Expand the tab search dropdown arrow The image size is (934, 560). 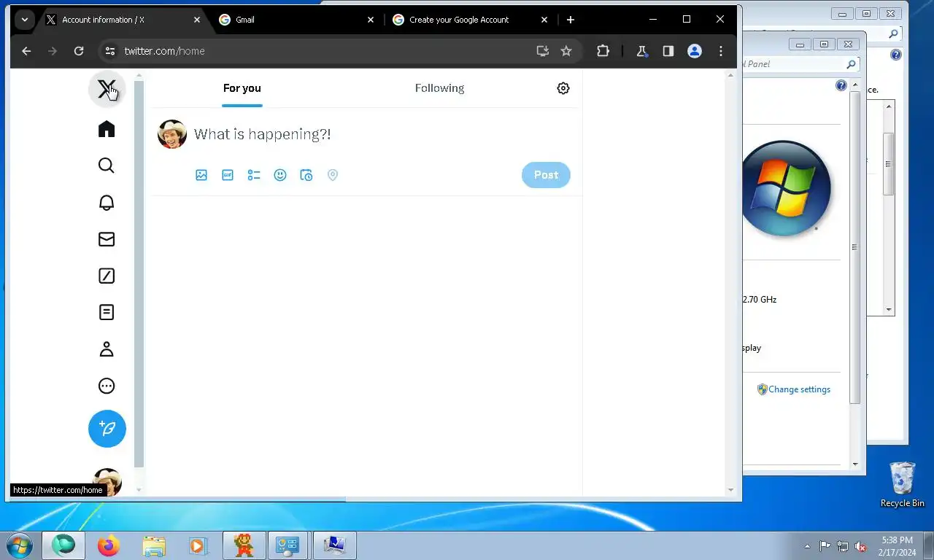coord(25,20)
